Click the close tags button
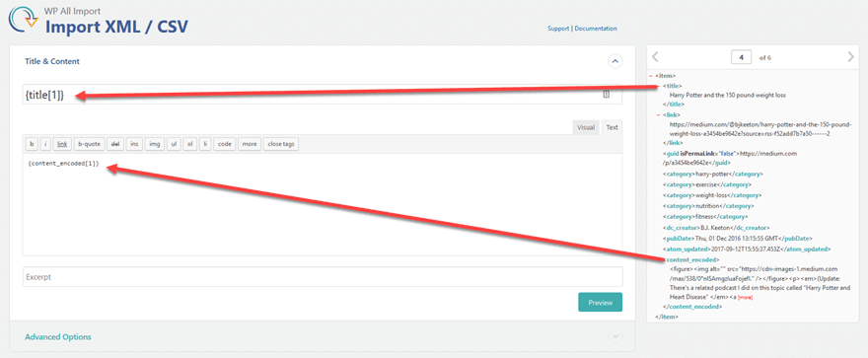The image size is (868, 358). (281, 144)
